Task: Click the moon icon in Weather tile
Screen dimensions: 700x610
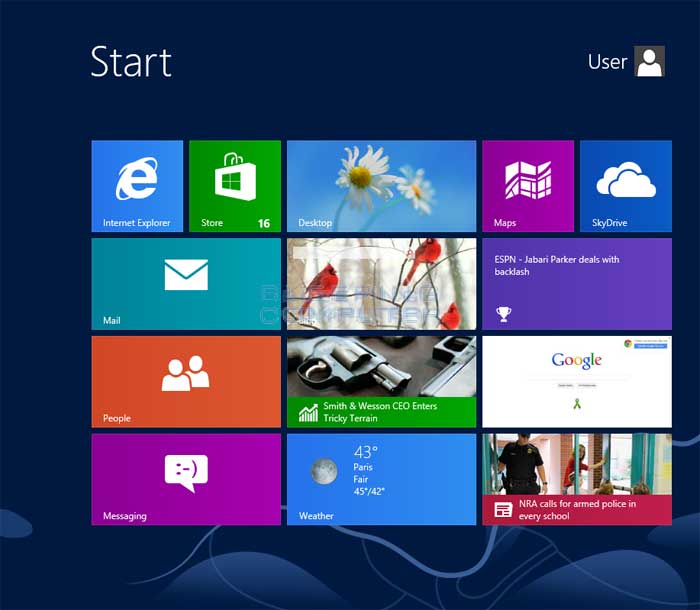Action: tap(324, 471)
